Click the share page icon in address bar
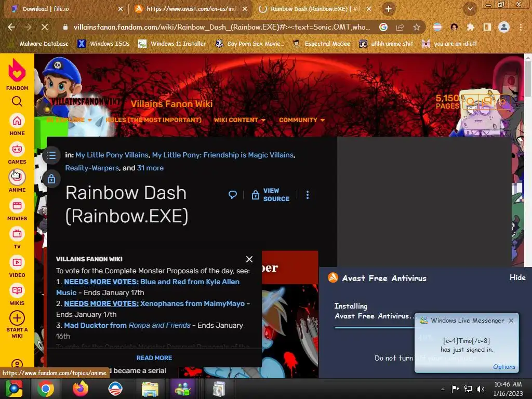The height and width of the screenshot is (399, 532). (400, 27)
